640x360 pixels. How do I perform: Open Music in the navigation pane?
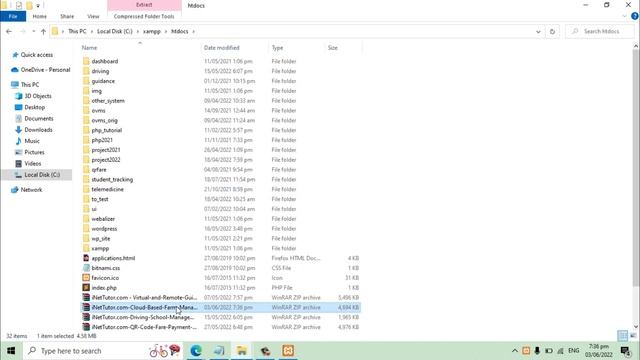point(32,141)
